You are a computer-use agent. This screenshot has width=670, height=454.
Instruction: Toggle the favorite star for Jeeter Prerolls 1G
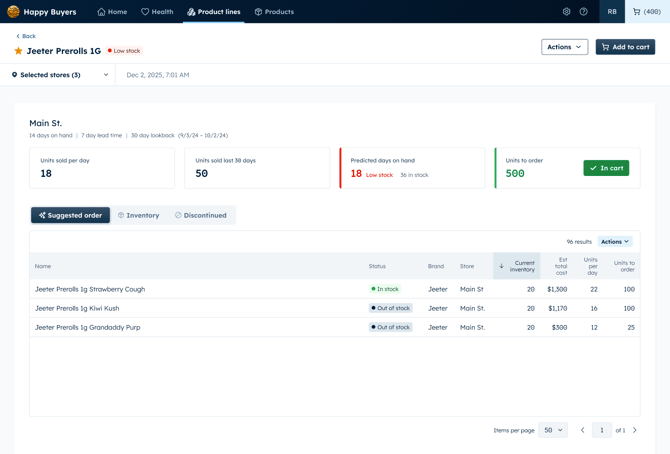(18, 51)
